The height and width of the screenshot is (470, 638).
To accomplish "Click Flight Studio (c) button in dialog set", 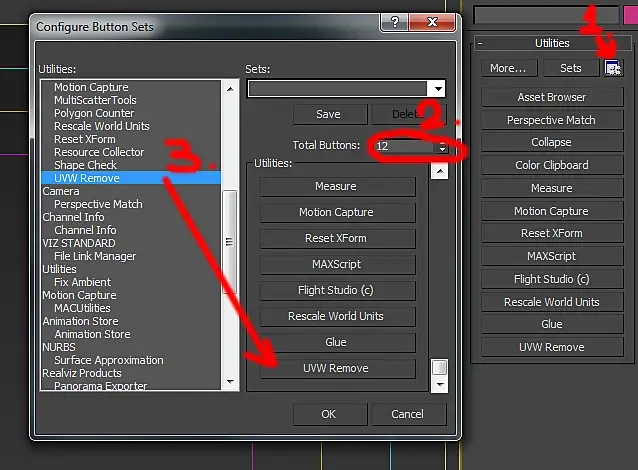I will coord(338,291).
